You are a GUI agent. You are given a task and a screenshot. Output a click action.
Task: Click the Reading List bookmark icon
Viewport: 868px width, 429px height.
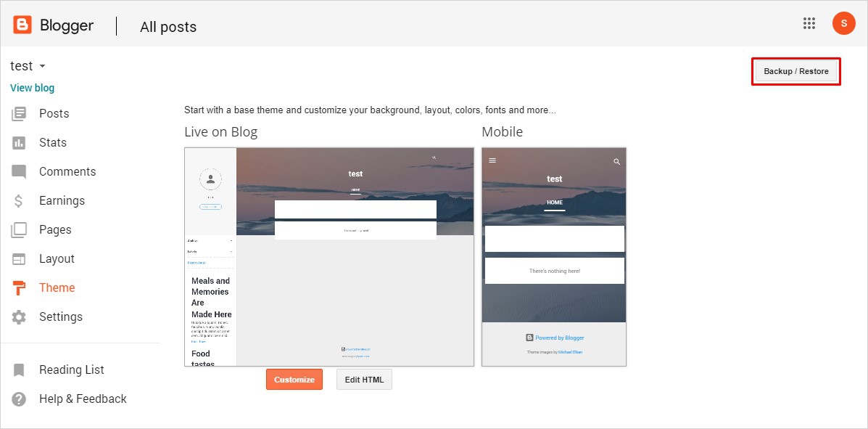click(x=19, y=370)
